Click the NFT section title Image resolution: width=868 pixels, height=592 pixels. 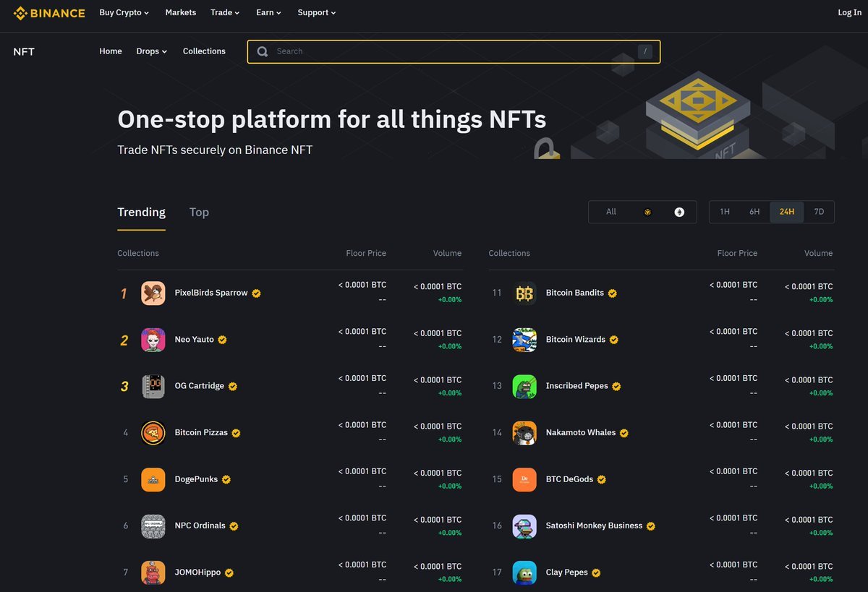(x=24, y=51)
